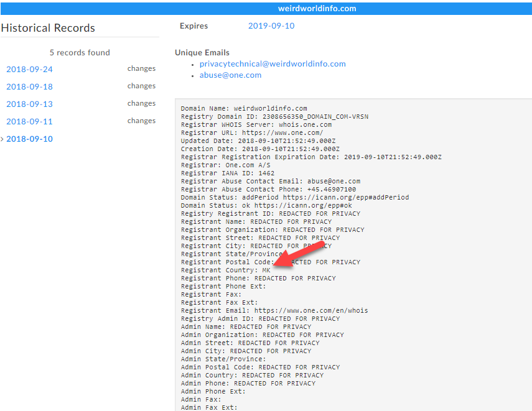
Task: Open the privacytechnical@weirdworldinfo.com email link
Action: pos(273,64)
